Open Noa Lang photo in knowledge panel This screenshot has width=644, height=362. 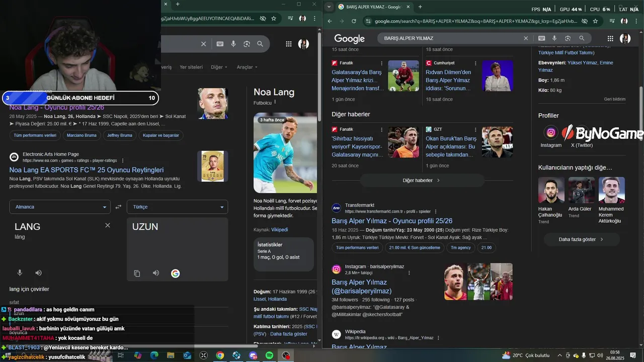click(x=285, y=153)
